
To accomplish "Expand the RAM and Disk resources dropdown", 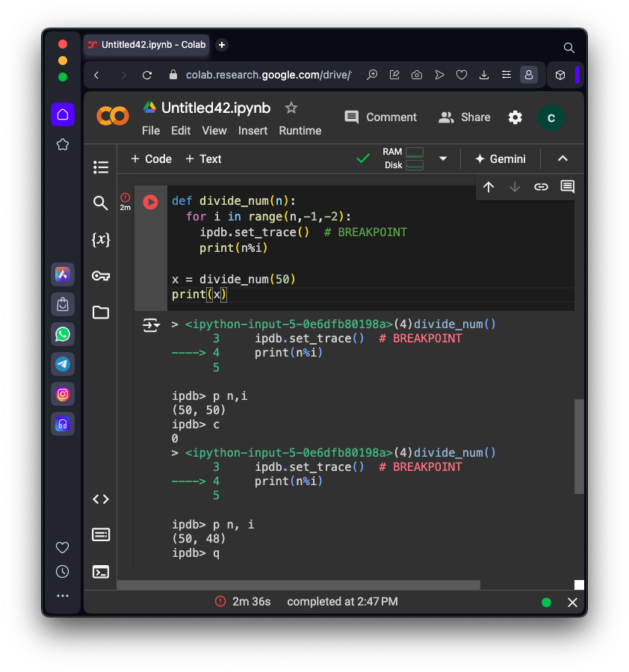I will click(x=443, y=158).
